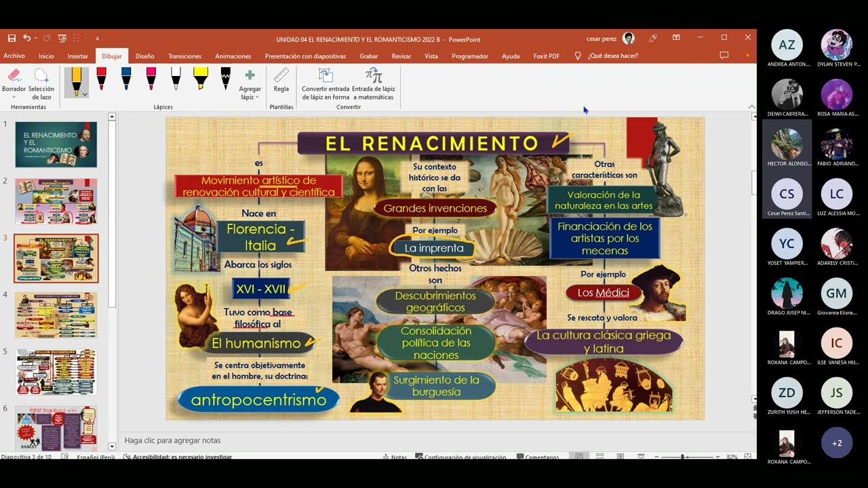
Task: Start presentation from beginning via quick access icon
Action: [62, 38]
